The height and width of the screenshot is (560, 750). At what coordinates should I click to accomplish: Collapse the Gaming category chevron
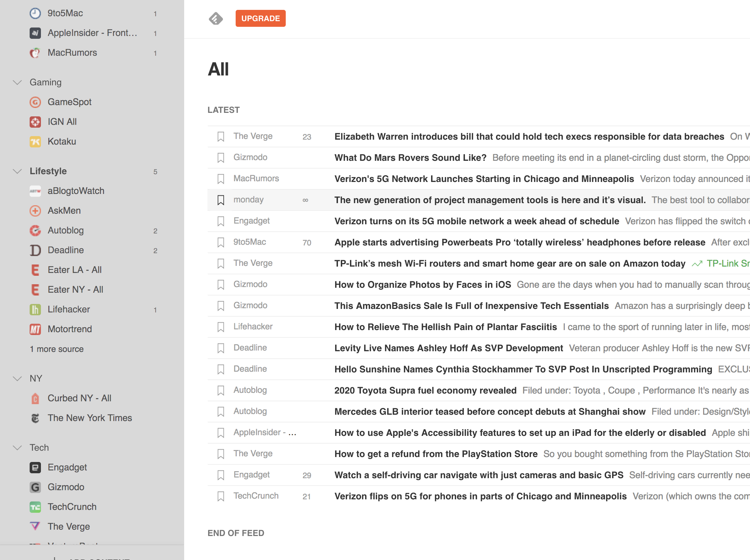17,83
